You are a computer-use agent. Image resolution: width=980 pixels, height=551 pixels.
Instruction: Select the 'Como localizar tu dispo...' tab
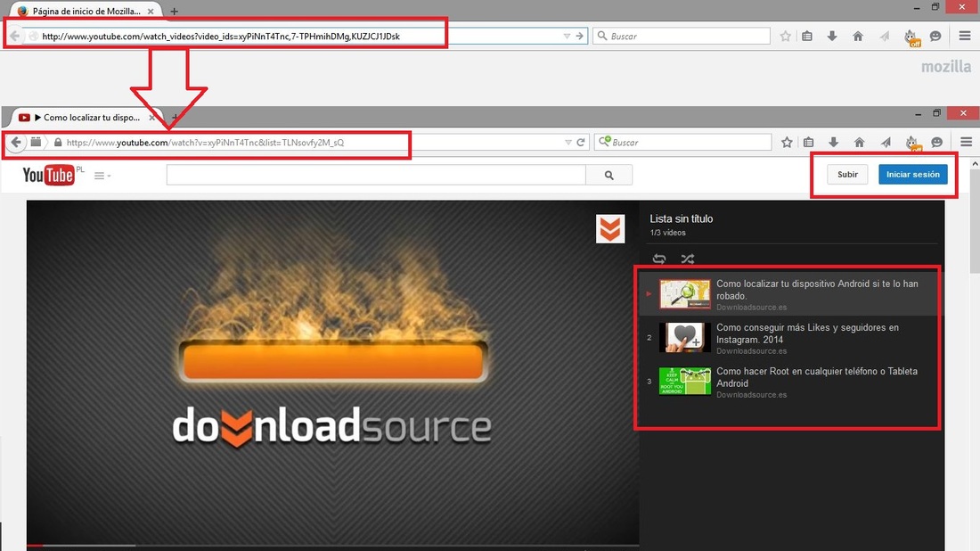(86, 117)
